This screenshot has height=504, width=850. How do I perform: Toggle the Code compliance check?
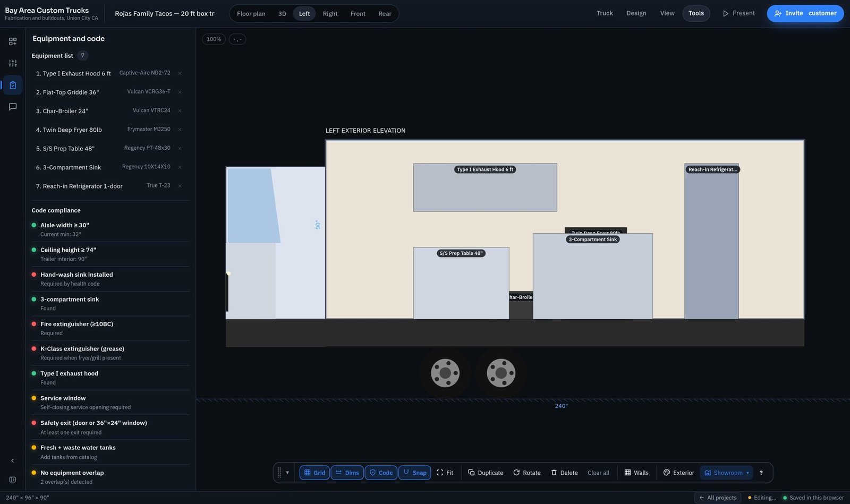pos(381,473)
